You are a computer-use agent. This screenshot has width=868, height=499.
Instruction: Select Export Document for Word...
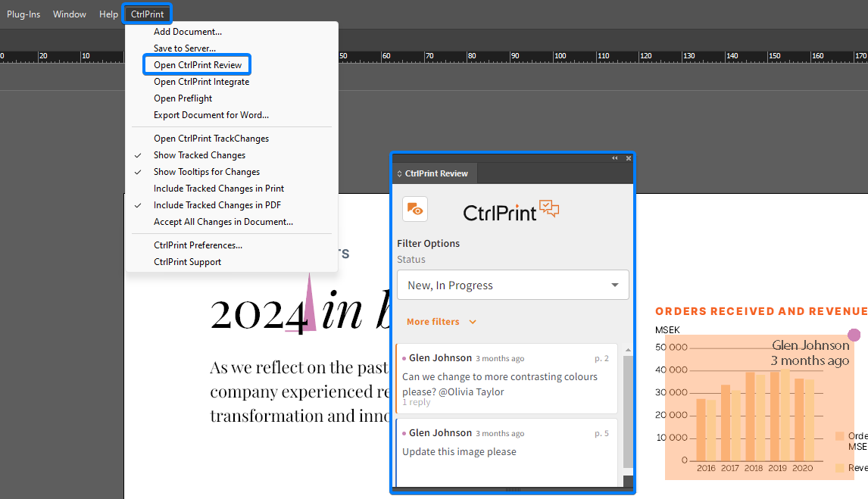pyautogui.click(x=211, y=115)
